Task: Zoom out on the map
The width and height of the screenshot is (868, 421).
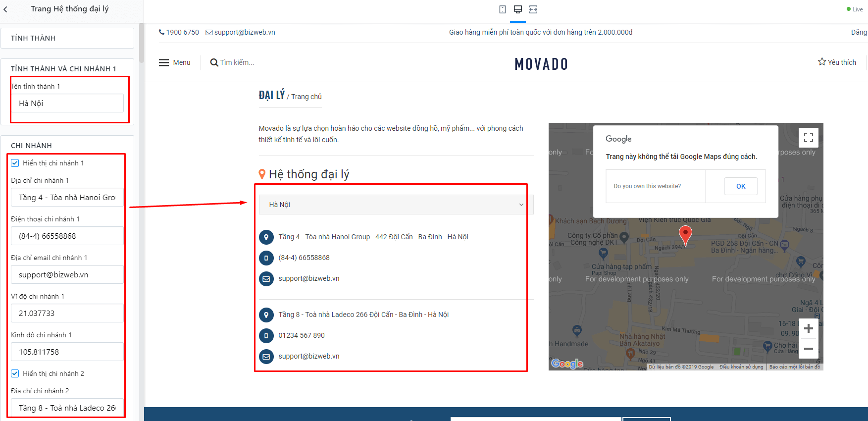Action: point(809,349)
